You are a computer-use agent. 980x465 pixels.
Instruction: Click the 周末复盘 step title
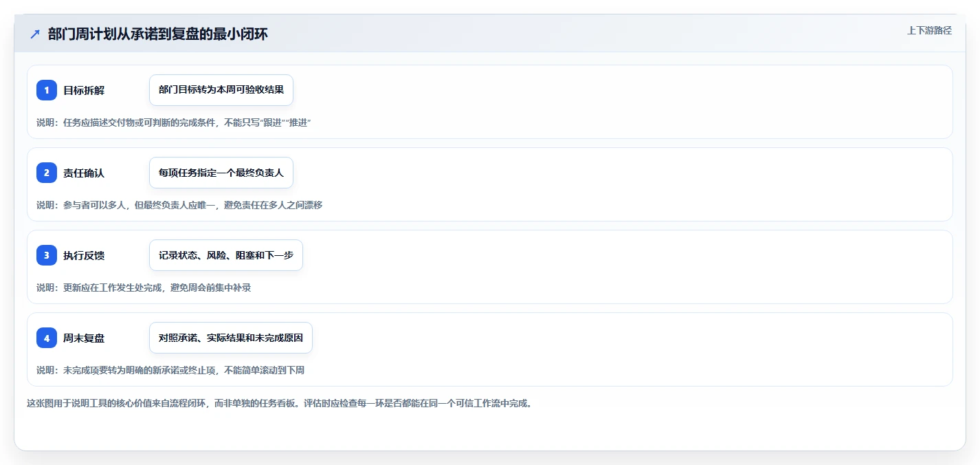[x=84, y=338]
